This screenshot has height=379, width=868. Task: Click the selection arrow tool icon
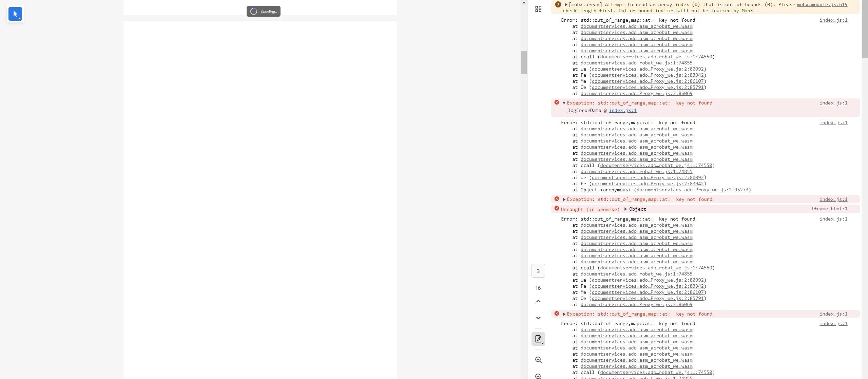pyautogui.click(x=15, y=14)
